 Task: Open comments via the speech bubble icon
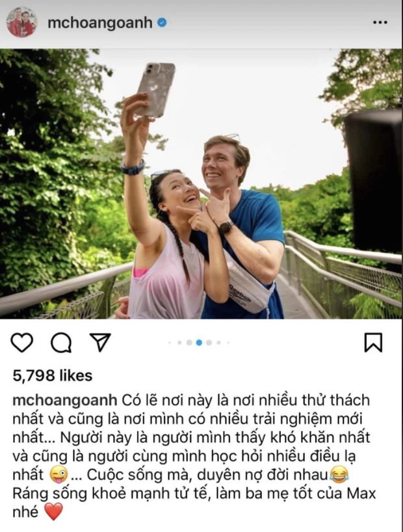[61, 343]
